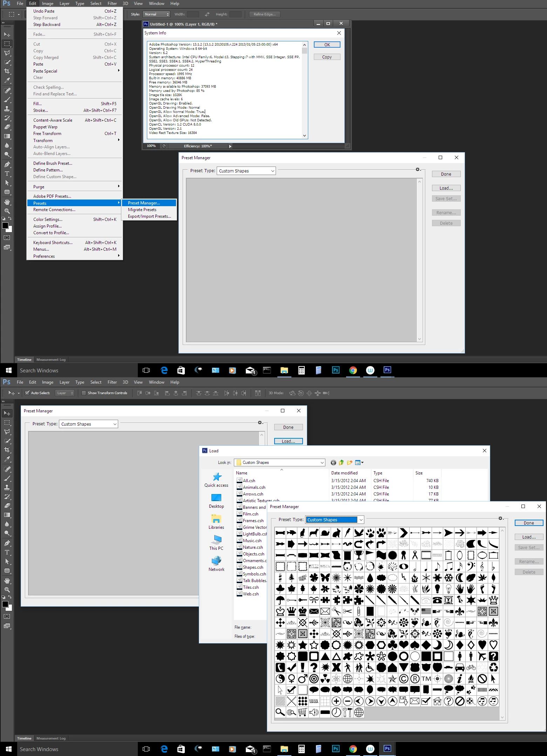Open the Filter menu in lower Photoshop window
The height and width of the screenshot is (756, 547).
point(112,382)
